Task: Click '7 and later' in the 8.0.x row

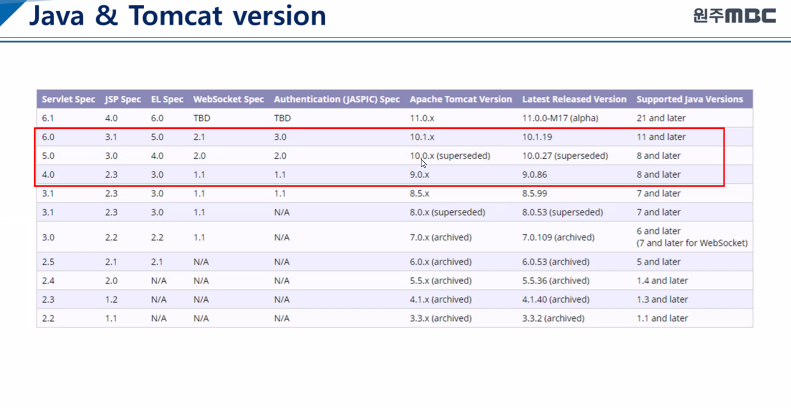Action: (658, 212)
